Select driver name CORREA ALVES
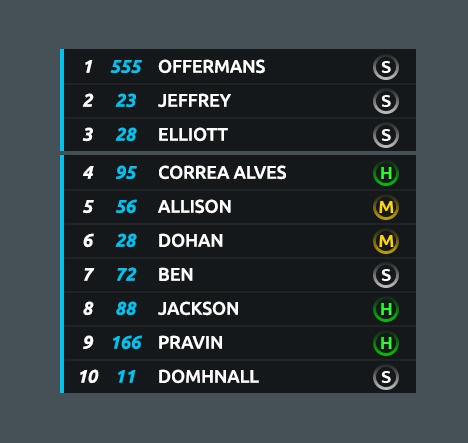 coord(222,173)
